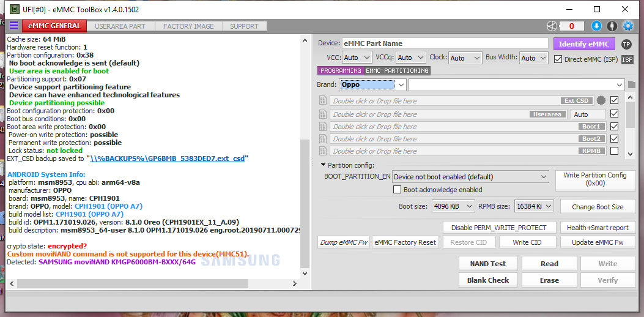
Task: Open the Boot size 4096 KiB dropdown
Action: 453,206
